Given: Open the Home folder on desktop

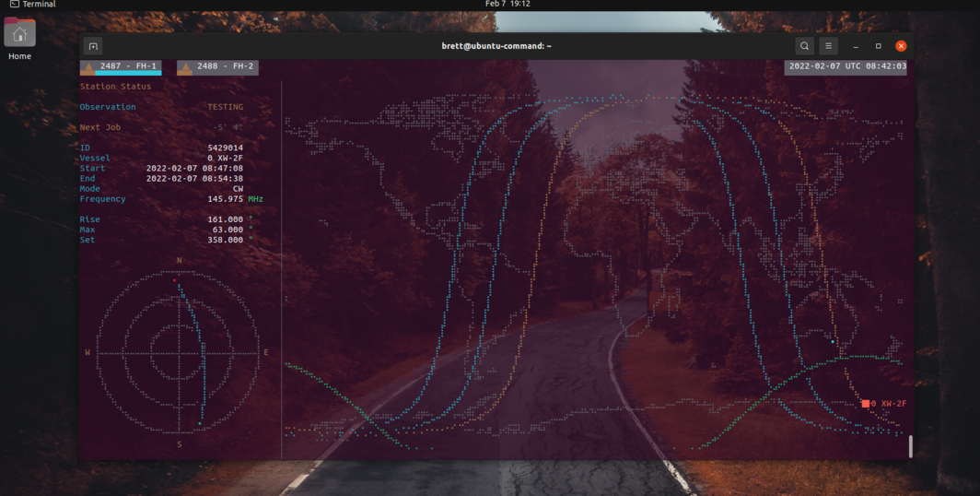Looking at the screenshot, I should 19,36.
